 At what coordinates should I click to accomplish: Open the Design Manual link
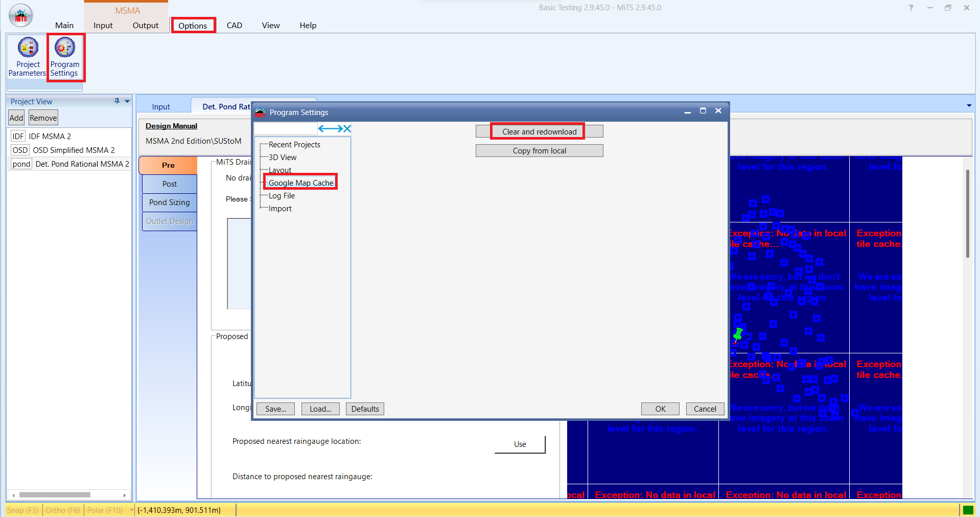pyautogui.click(x=171, y=126)
